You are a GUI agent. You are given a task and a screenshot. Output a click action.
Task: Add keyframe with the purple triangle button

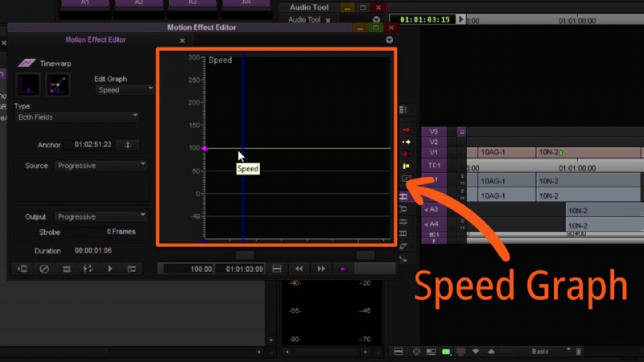(343, 269)
